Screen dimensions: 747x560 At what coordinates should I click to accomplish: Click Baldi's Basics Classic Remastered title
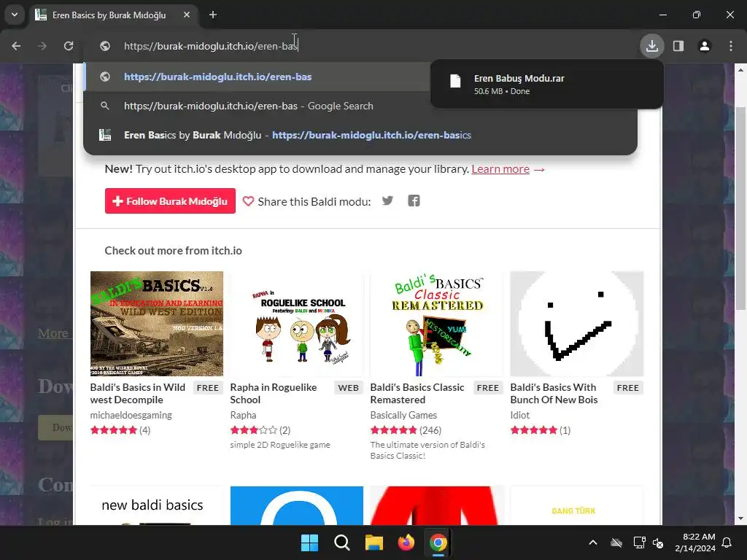[x=417, y=393]
